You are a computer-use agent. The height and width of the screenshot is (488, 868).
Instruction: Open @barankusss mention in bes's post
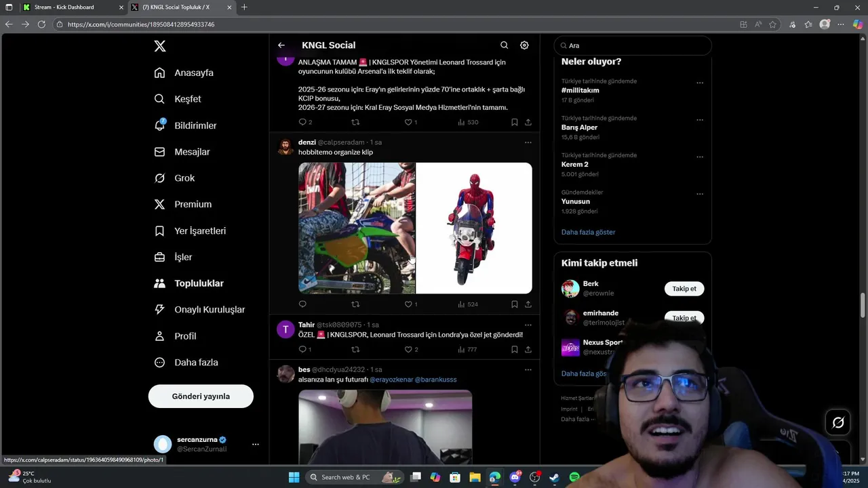pyautogui.click(x=435, y=380)
